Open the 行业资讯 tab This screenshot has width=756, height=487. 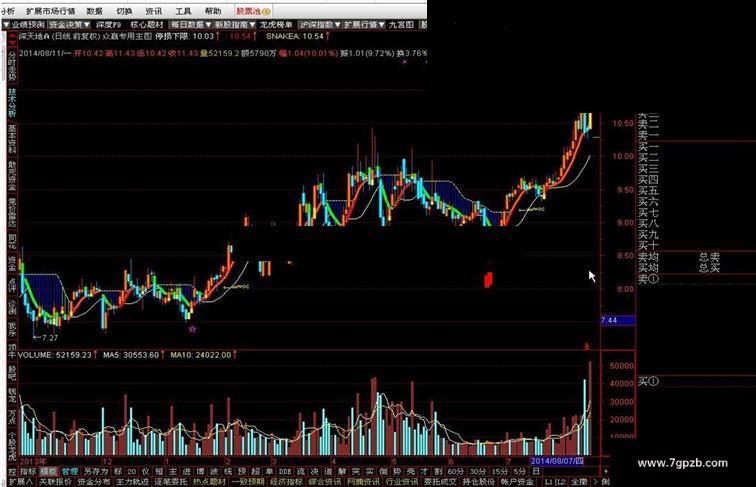(x=402, y=482)
